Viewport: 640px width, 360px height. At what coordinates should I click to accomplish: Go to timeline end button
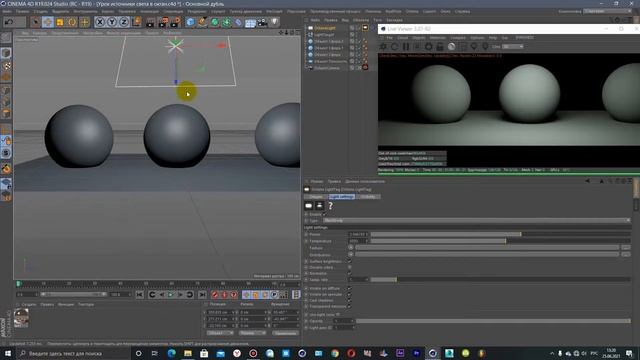(202, 295)
